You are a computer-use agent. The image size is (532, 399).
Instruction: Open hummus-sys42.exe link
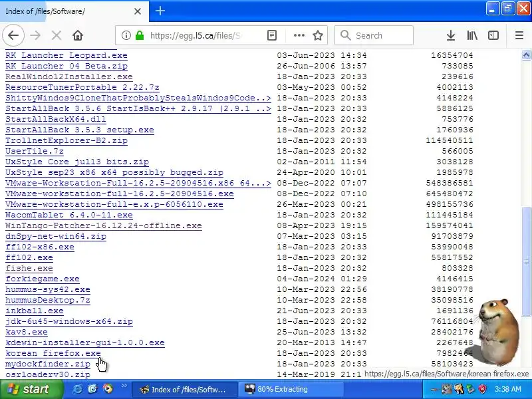point(48,289)
